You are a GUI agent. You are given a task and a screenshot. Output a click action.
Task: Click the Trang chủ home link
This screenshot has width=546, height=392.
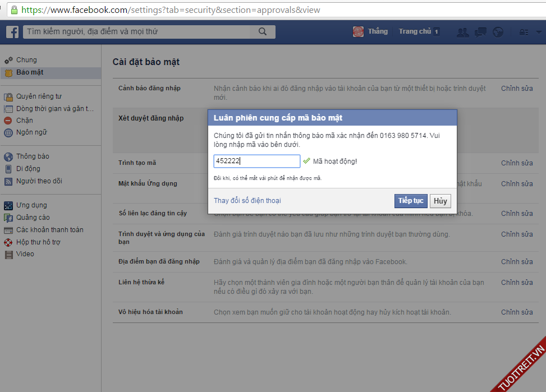[x=415, y=32]
